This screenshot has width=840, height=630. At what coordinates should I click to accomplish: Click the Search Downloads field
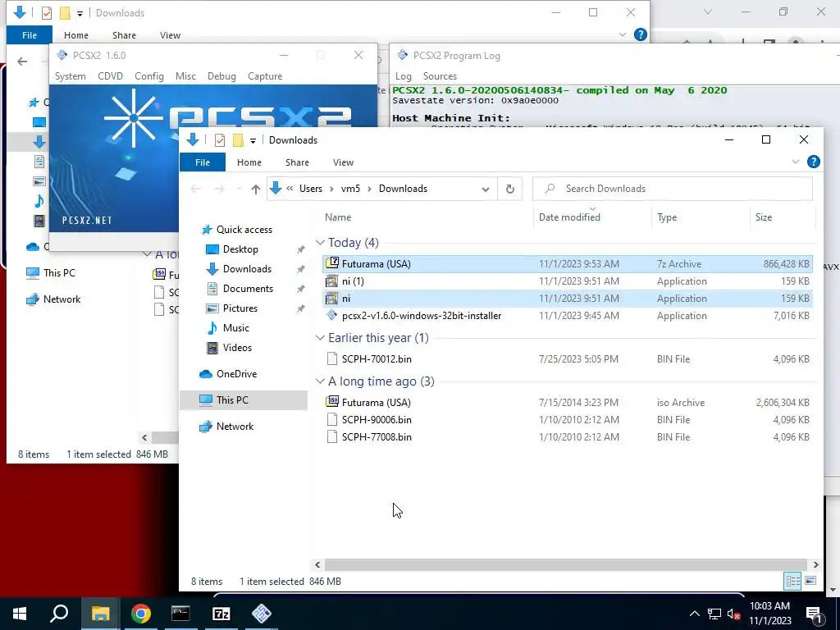pyautogui.click(x=673, y=189)
